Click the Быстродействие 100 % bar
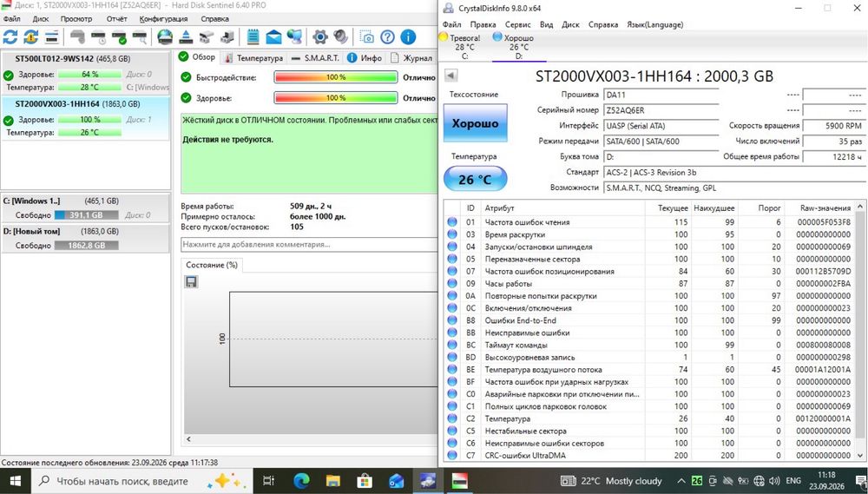Screen dimensions: 868x494 click(x=336, y=77)
